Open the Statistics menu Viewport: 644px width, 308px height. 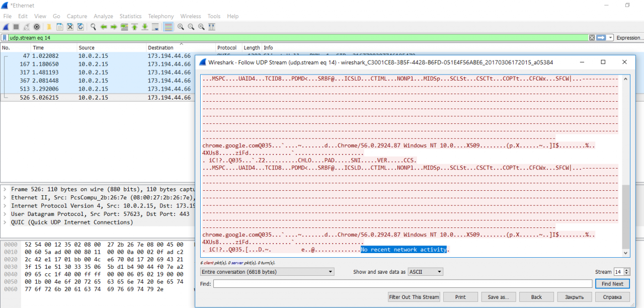pos(130,16)
